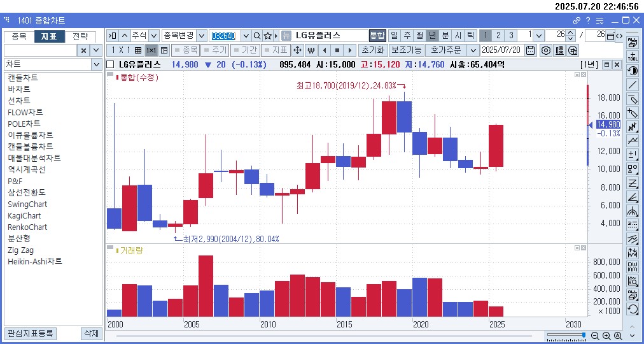Image resolution: width=644 pixels, height=344 pixels.
Task: Zoom in chart with plus magnifier
Action: (606, 336)
